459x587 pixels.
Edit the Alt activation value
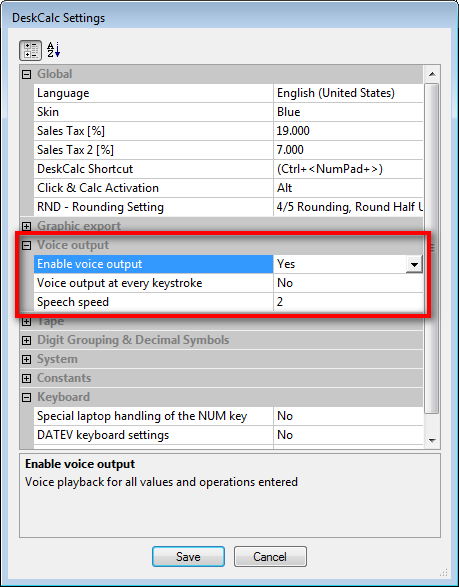pyautogui.click(x=349, y=188)
